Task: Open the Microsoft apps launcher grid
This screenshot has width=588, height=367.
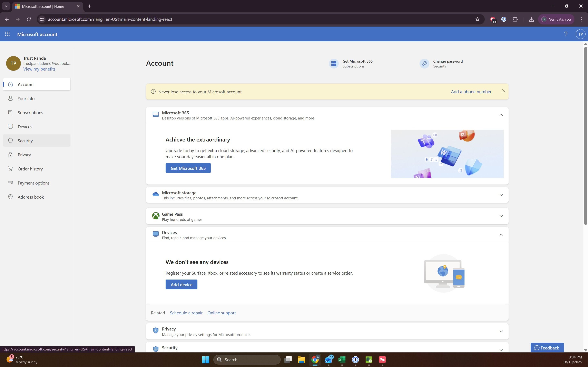Action: click(7, 34)
